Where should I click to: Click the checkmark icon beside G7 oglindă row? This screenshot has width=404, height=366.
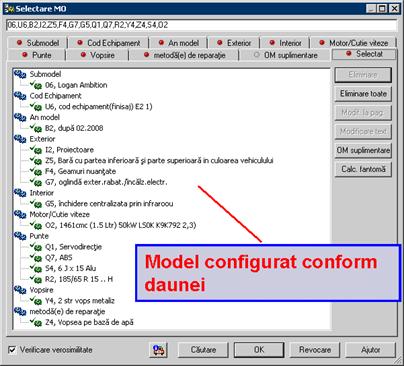(36, 182)
